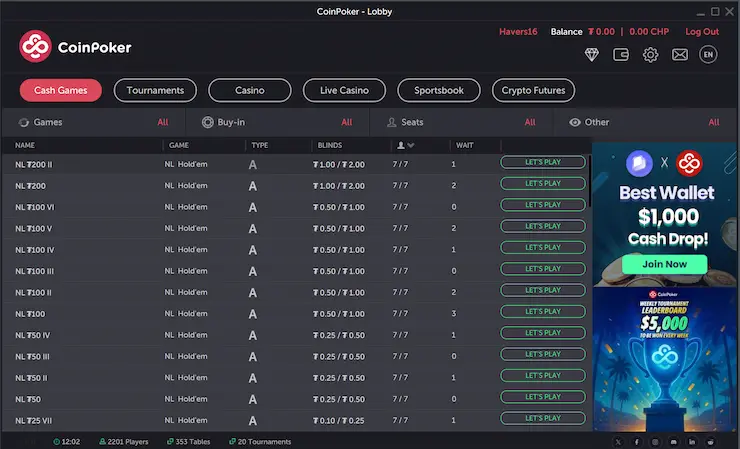Open the $5,000 Leaderboard banner
740x449 pixels.
(x=664, y=359)
